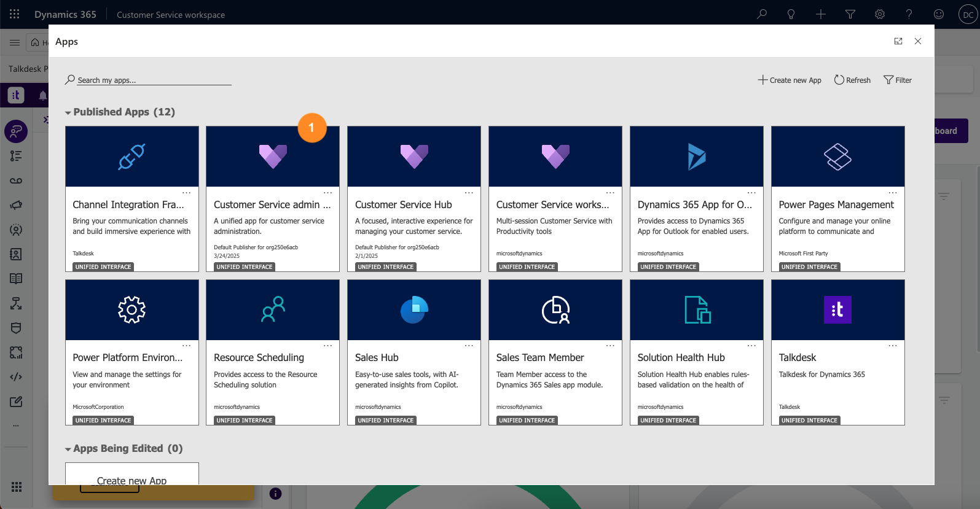
Task: Open Channel Integration Framework app tile
Action: pos(132,199)
